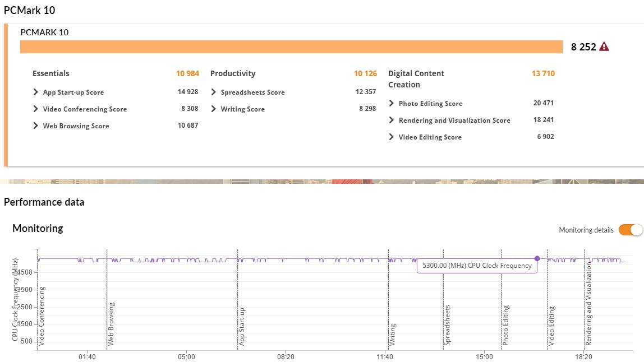Click the Productivity heading
Image resolution: width=644 pixels, height=362 pixels.
pyautogui.click(x=233, y=73)
